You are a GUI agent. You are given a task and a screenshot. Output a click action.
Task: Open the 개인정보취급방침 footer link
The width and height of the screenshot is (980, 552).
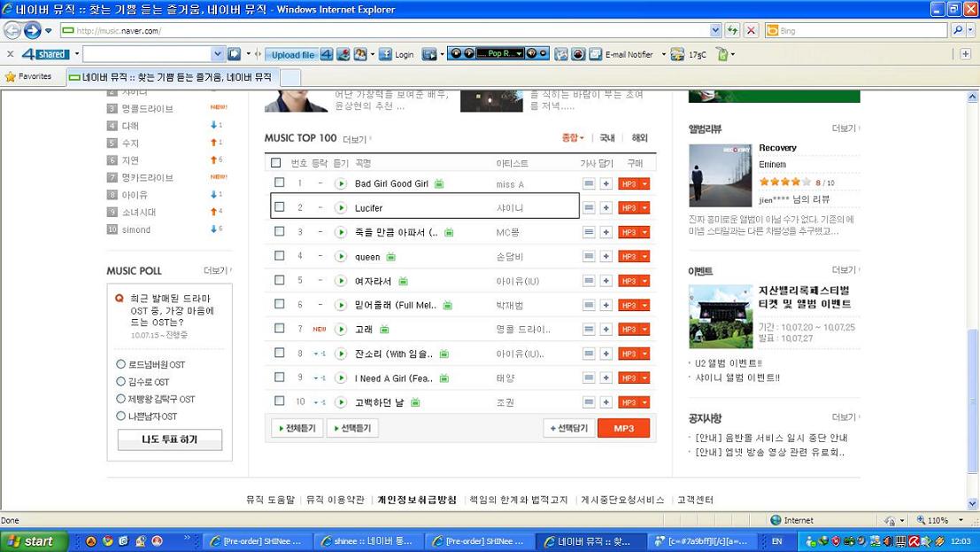417,500
